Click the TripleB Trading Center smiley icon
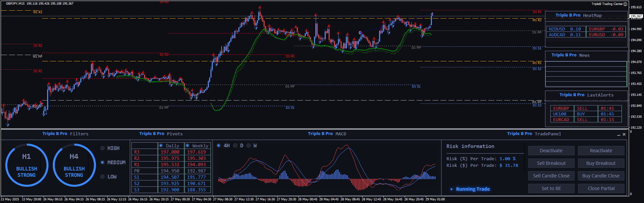Screen dimensions: 644x203 (625, 4)
